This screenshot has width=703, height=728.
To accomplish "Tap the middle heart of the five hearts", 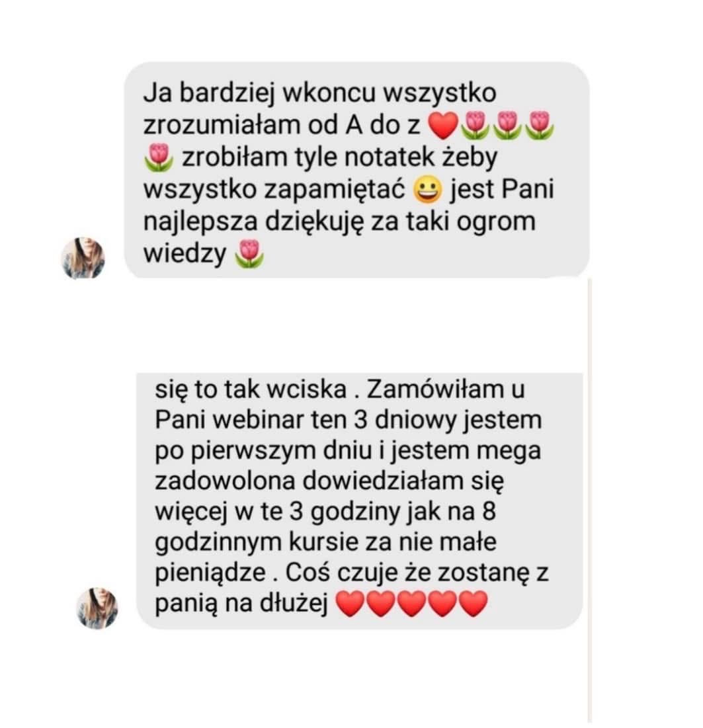I will click(411, 604).
